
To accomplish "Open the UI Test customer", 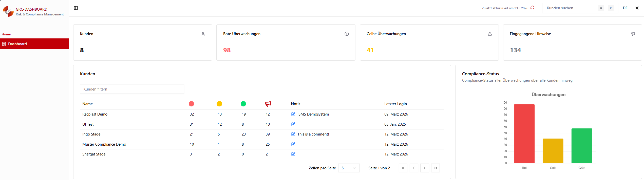I will [x=88, y=124].
